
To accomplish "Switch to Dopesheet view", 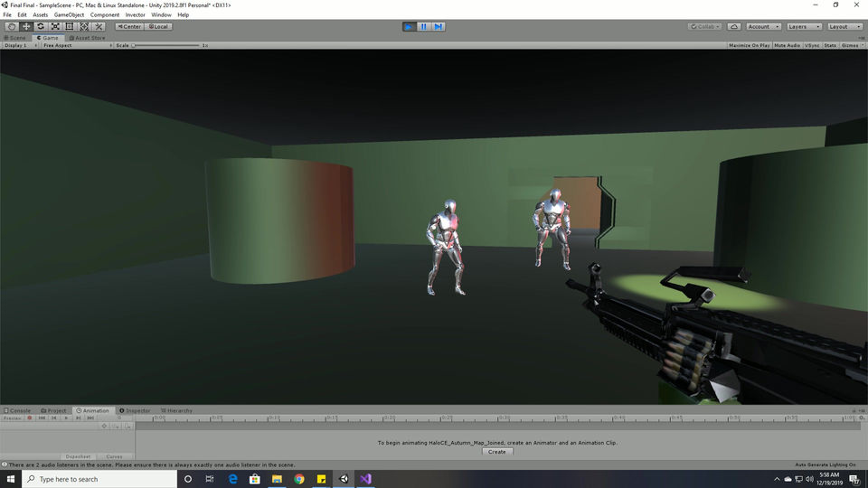I will point(78,456).
